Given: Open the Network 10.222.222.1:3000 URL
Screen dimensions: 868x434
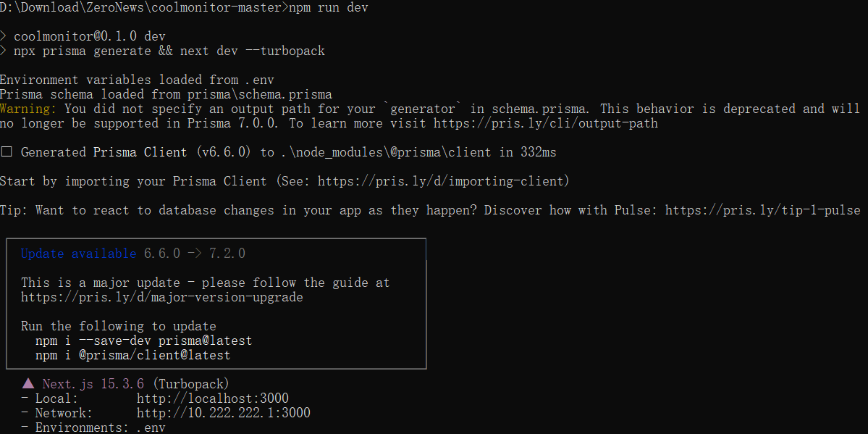Looking at the screenshot, I should coord(223,413).
